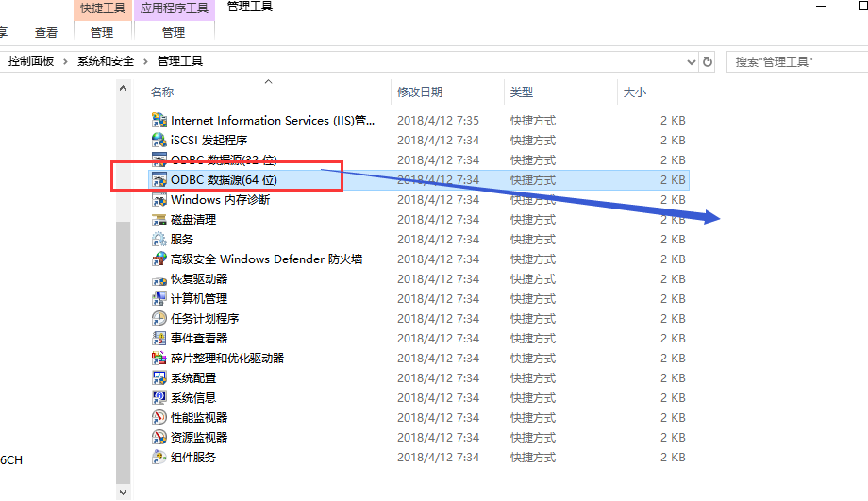This screenshot has height=501, width=868.
Task: Select the 计算机管理 file name
Action: (x=199, y=299)
